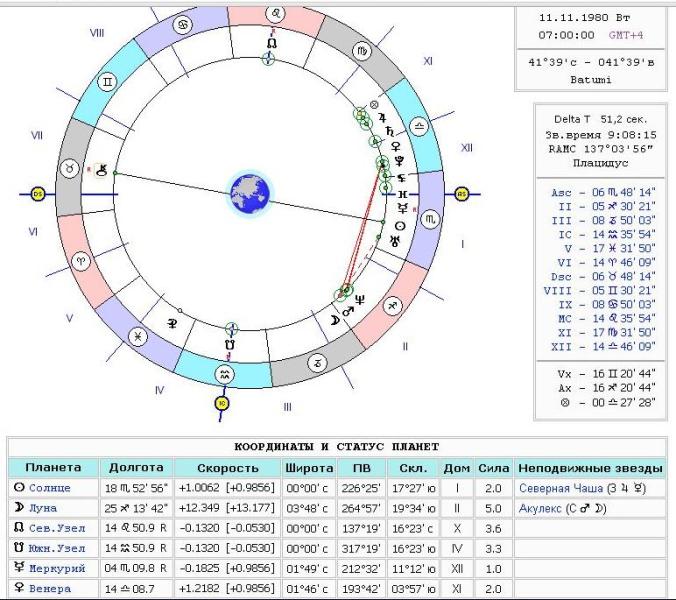Image resolution: width=676 pixels, height=600 pixels.
Task: Click the Jupiter glyph in the chart
Action: coord(382,118)
